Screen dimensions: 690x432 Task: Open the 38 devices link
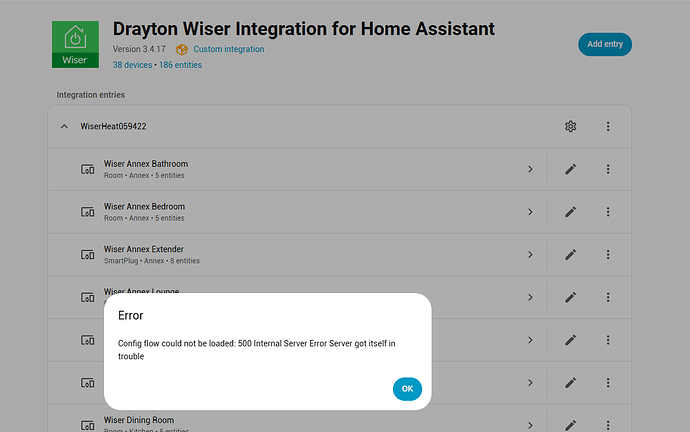132,65
